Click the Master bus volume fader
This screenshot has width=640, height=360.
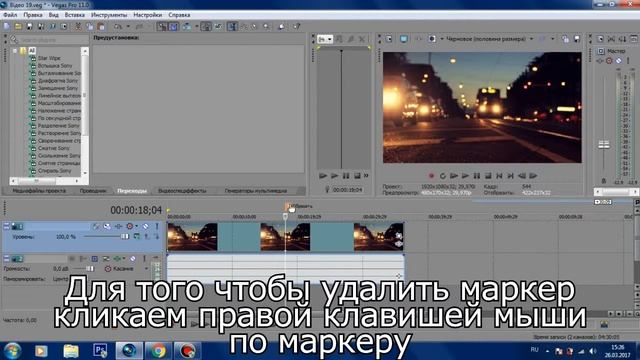click(x=604, y=144)
